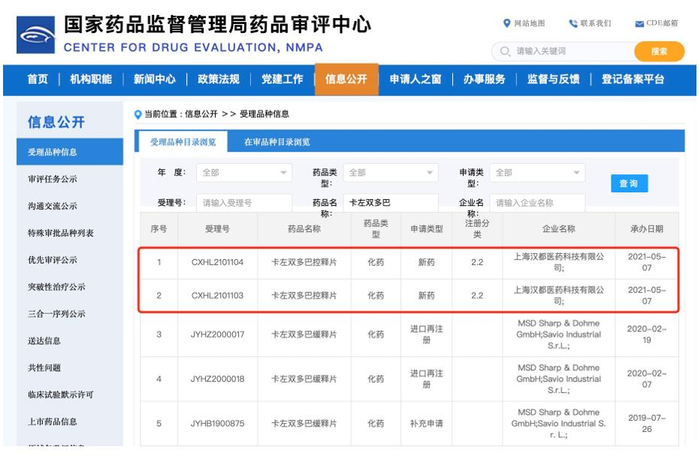Click the magnifier icon in search box
700x456 pixels.
pos(505,51)
